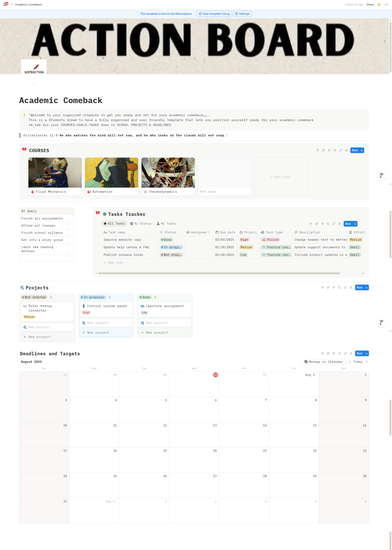Open Tasks Tracker automations lightning icon
Image resolution: width=392 pixels, height=550 pixels.
pos(322,224)
